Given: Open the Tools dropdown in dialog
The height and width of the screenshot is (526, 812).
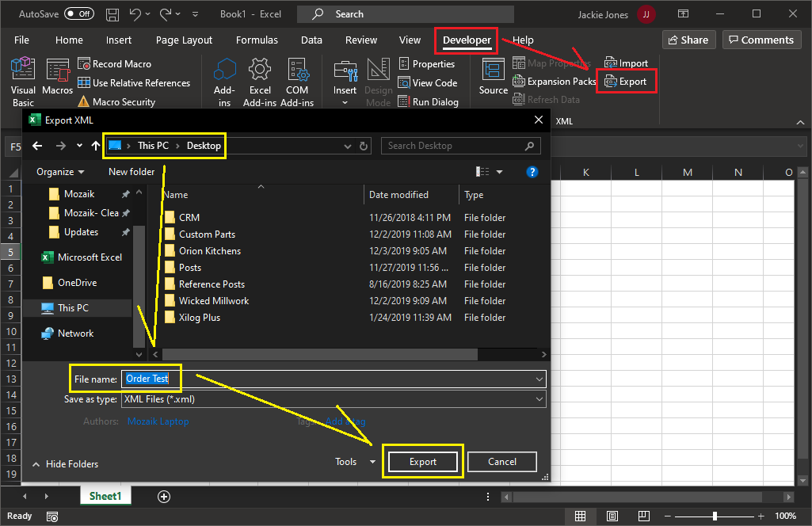Looking at the screenshot, I should point(355,462).
